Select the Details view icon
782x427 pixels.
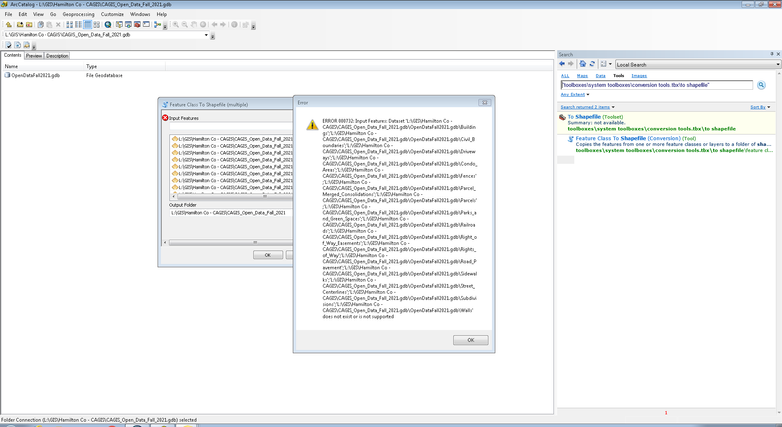(87, 24)
